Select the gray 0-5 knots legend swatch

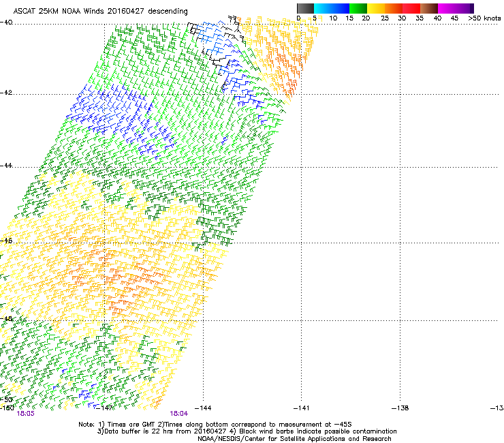(305, 8)
